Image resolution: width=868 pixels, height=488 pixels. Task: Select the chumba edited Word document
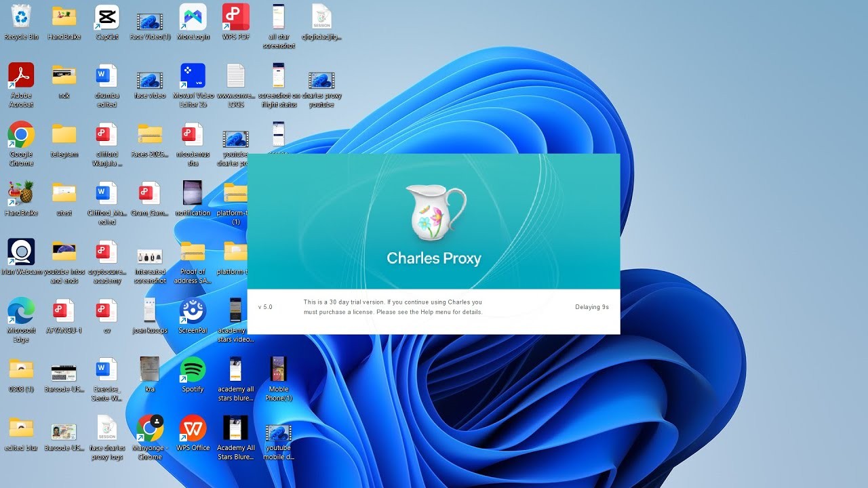[107, 85]
